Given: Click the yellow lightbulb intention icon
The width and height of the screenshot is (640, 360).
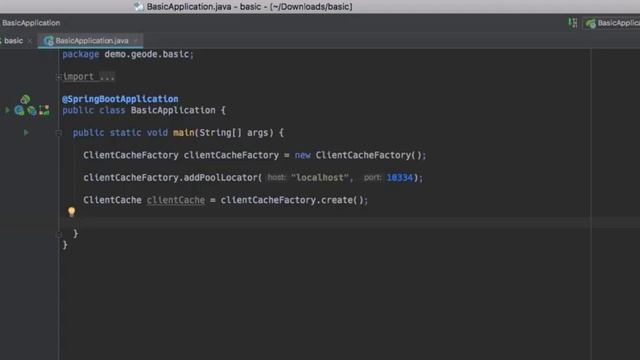Looking at the screenshot, I should tap(71, 212).
